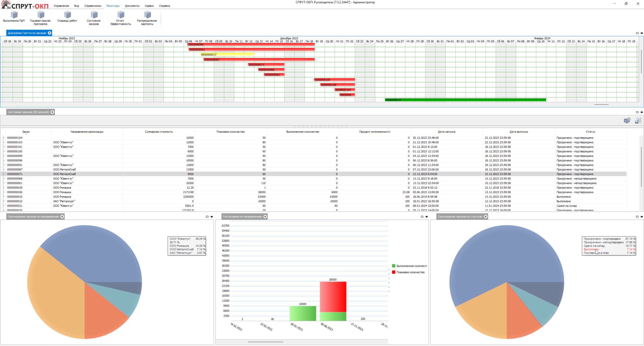Close the Диаграмма Гантта по заказам tab
644x346 pixels.
[50, 33]
